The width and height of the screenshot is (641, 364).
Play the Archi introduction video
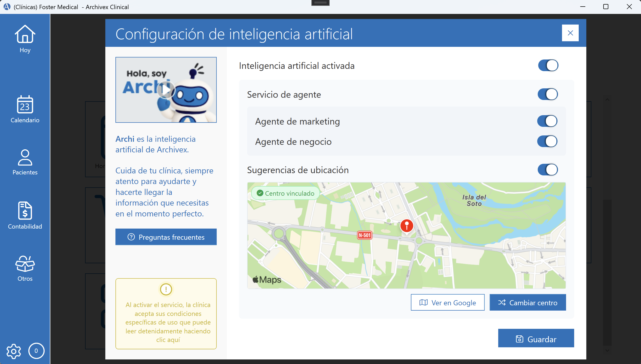[166, 90]
